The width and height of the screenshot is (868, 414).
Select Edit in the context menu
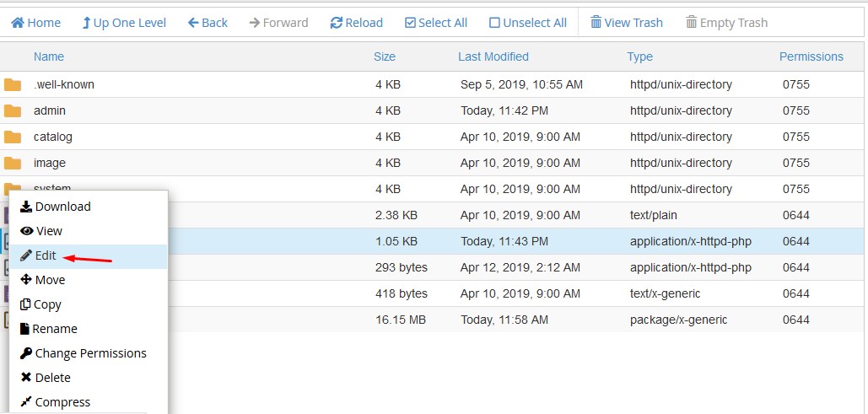click(89, 255)
